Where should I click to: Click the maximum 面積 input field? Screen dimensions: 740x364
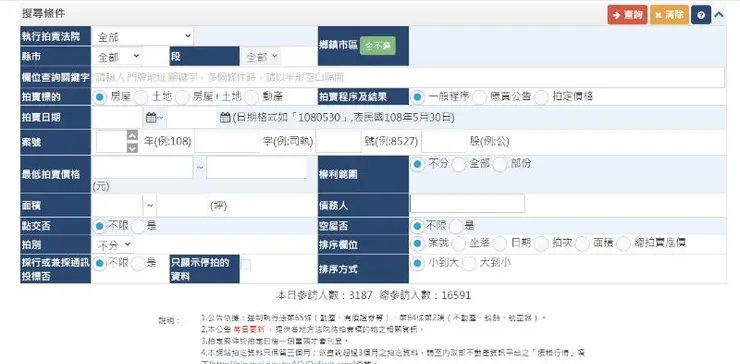(x=182, y=206)
